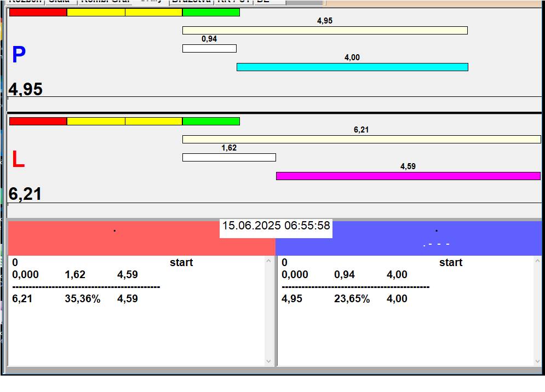Screen dimensions: 545x392
Task: Click the large 6,21 result in lane L
Action: [25, 194]
